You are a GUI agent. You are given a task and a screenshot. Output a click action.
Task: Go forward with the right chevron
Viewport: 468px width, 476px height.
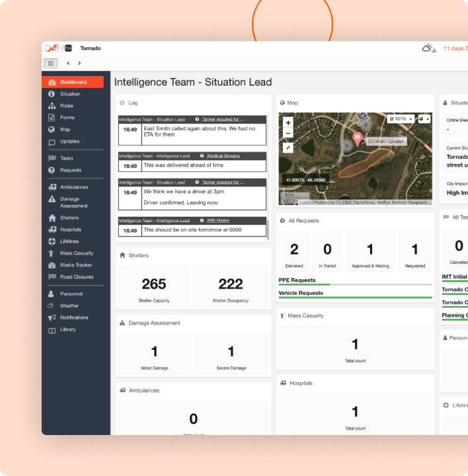pyautogui.click(x=79, y=63)
